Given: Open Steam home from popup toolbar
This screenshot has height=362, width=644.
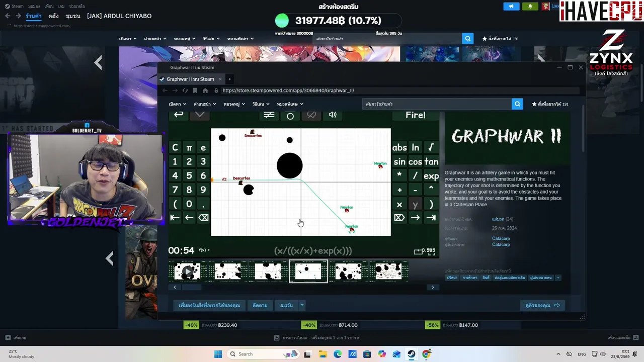Looking at the screenshot, I should click(205, 90).
